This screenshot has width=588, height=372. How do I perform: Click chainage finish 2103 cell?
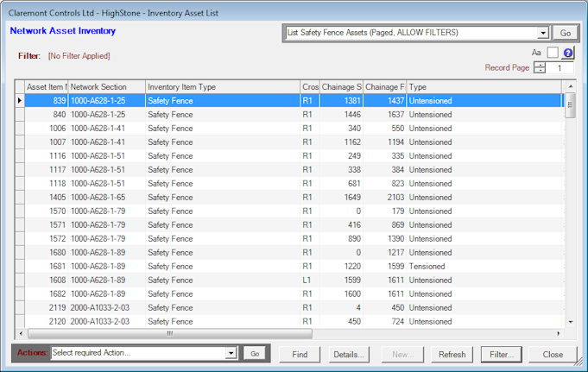pos(385,198)
